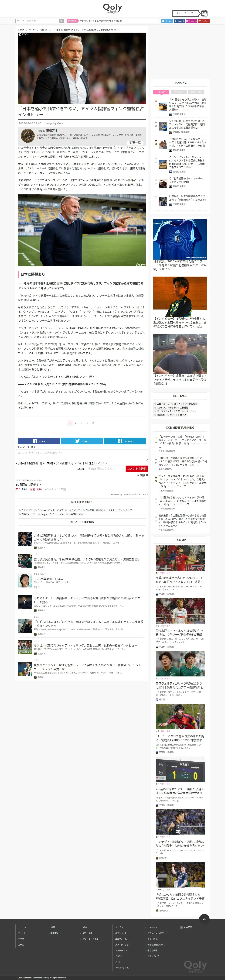
Task: Select the MONTHLY ranking tab
Action: point(196,92)
